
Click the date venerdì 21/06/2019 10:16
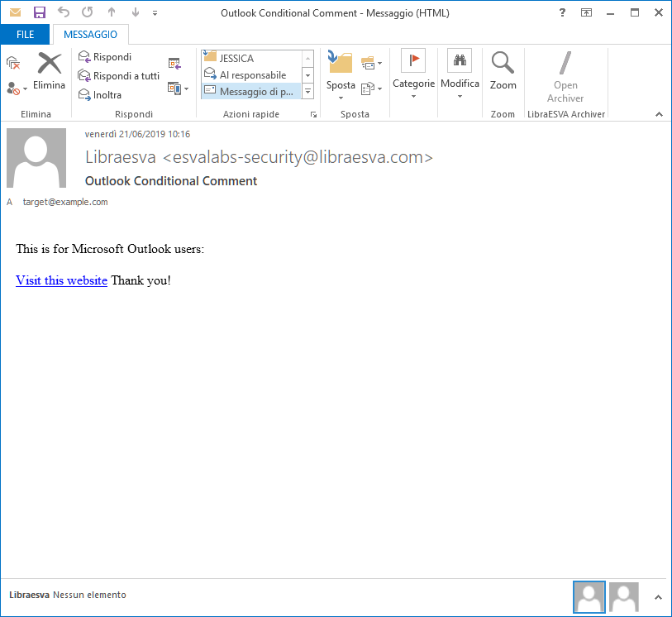pyautogui.click(x=137, y=134)
